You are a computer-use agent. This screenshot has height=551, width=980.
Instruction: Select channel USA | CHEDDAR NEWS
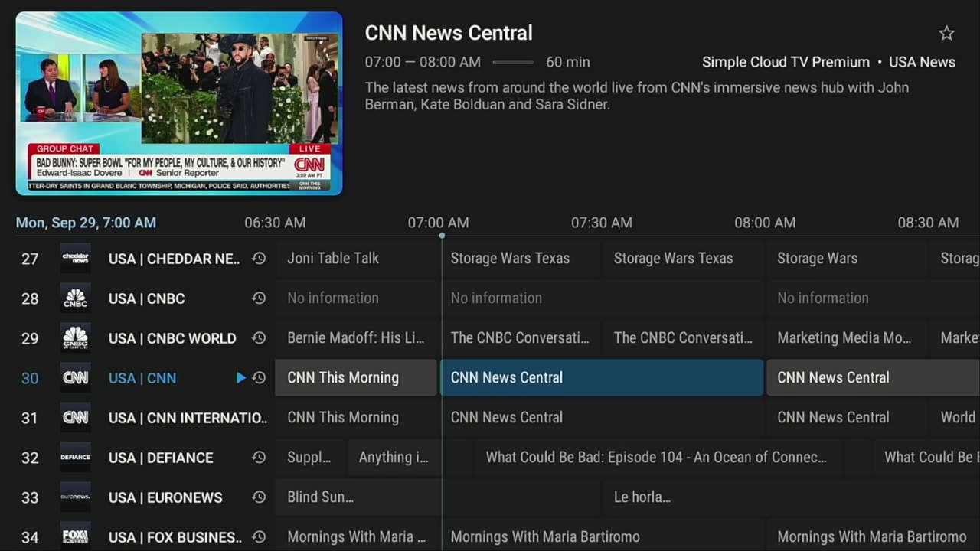coord(174,259)
